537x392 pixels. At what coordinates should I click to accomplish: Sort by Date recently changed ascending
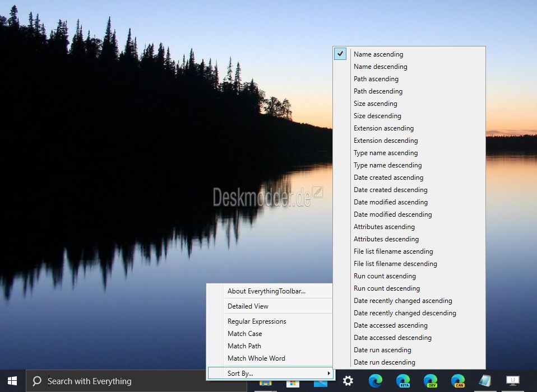409,300
